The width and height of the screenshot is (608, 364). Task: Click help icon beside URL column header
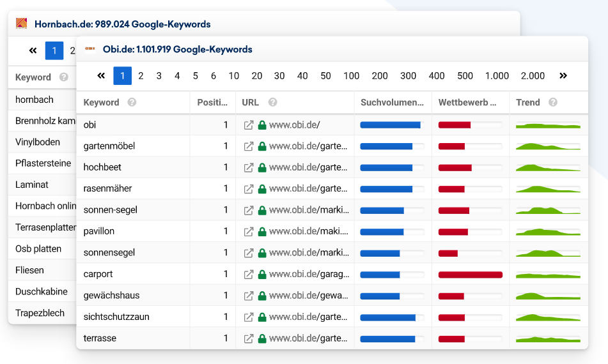click(x=272, y=102)
